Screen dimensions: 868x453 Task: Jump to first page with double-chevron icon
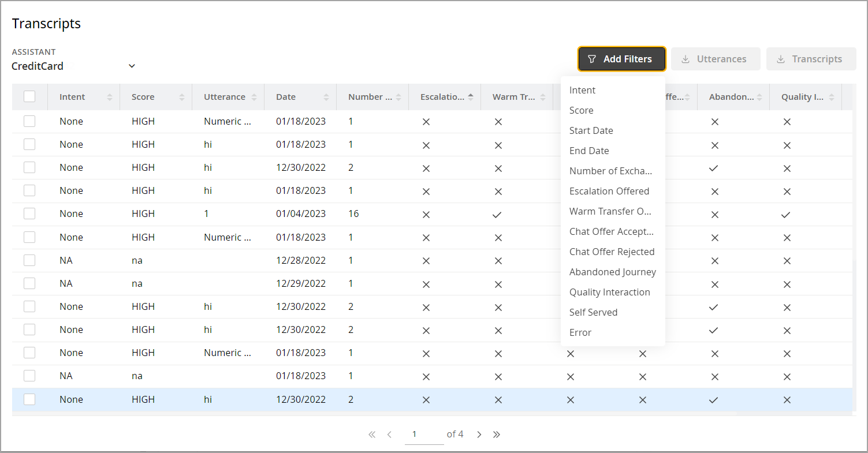pos(372,434)
